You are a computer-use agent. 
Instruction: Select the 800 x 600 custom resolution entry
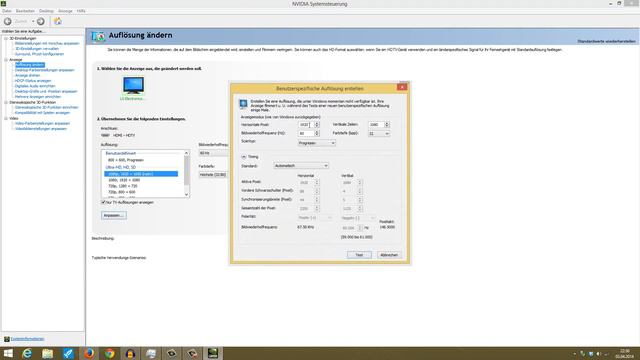(126, 160)
